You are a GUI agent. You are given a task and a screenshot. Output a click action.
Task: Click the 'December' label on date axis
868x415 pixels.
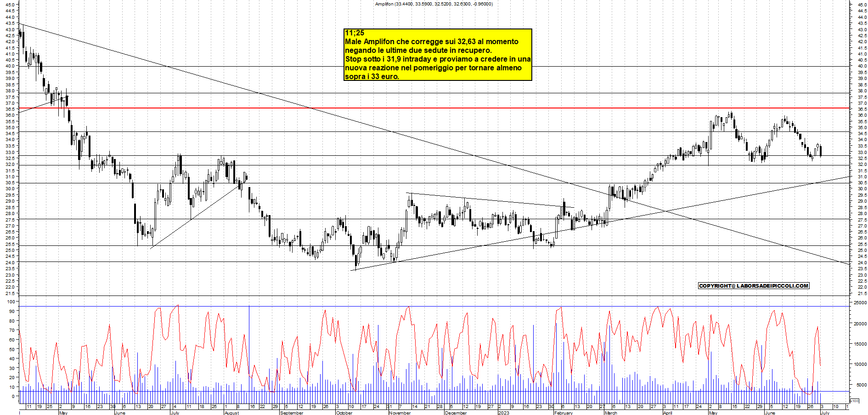pos(456,413)
